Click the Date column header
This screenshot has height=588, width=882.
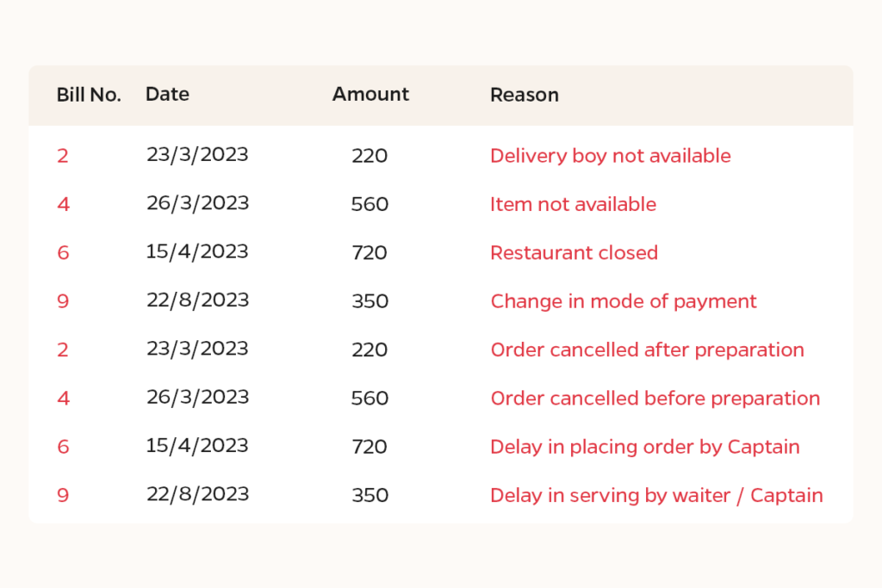click(x=167, y=94)
